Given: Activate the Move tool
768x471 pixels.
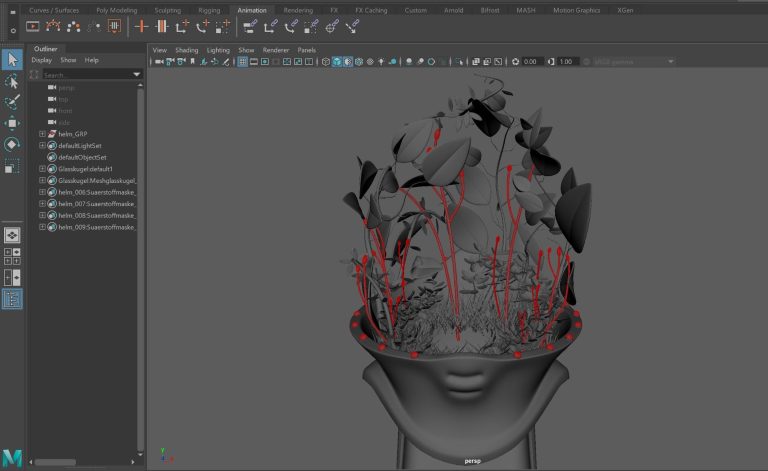Looking at the screenshot, I should (x=12, y=123).
